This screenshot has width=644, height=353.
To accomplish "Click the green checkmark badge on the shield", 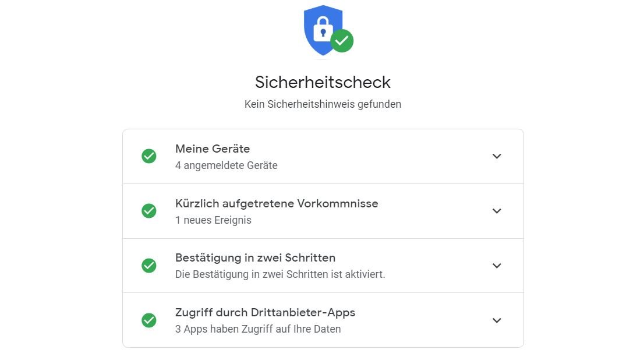I will (x=342, y=41).
